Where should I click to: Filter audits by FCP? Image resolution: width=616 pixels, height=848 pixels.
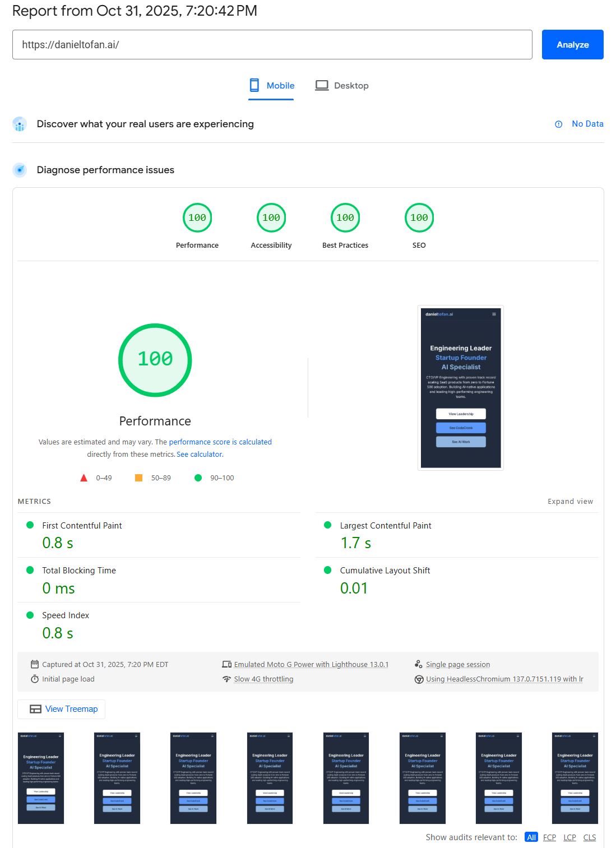coord(549,837)
